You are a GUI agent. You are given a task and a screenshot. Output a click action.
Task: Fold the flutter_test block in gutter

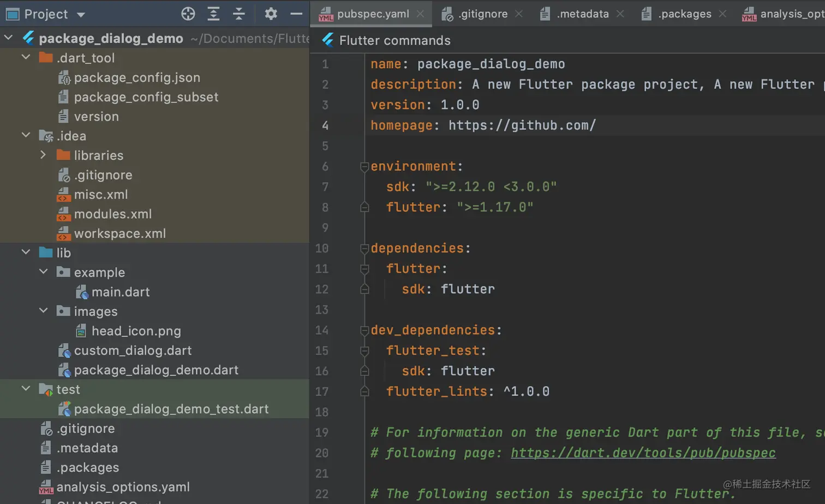point(364,351)
